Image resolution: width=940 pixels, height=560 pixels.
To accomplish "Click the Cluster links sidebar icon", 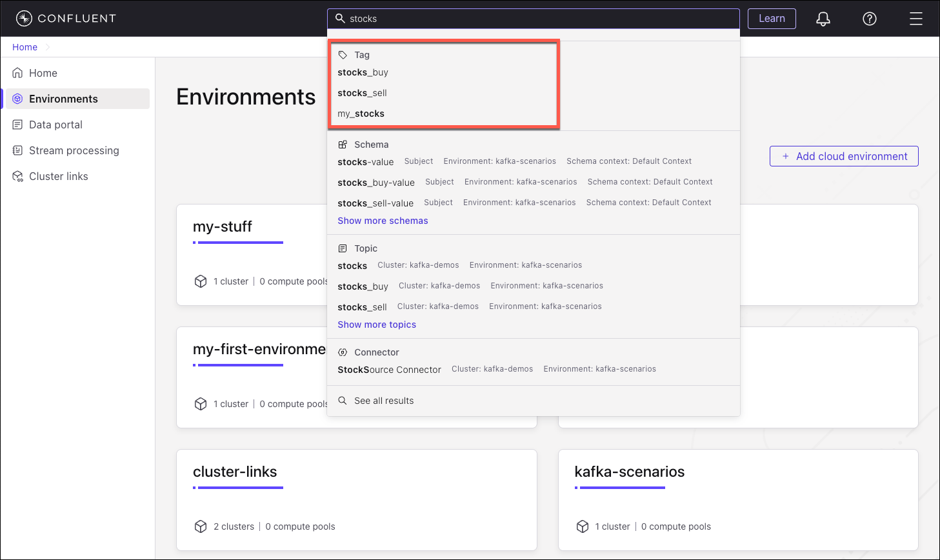I will point(18,176).
